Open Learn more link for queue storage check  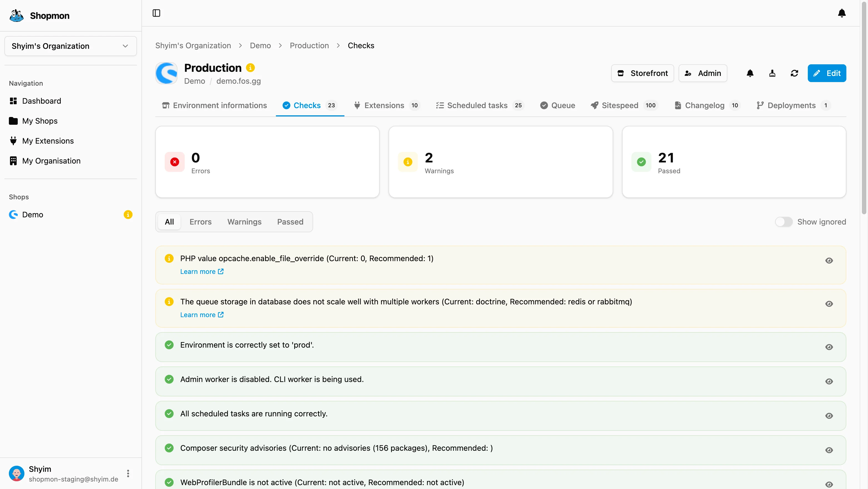click(202, 315)
